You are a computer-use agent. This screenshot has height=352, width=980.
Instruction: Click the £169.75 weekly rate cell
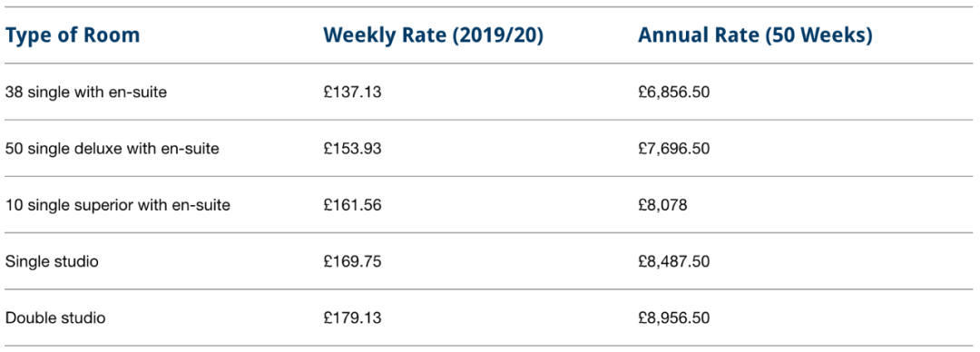[352, 261]
